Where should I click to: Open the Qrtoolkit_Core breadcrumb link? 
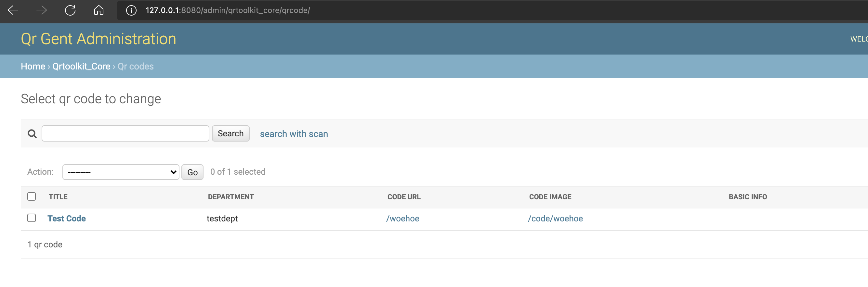(x=81, y=66)
